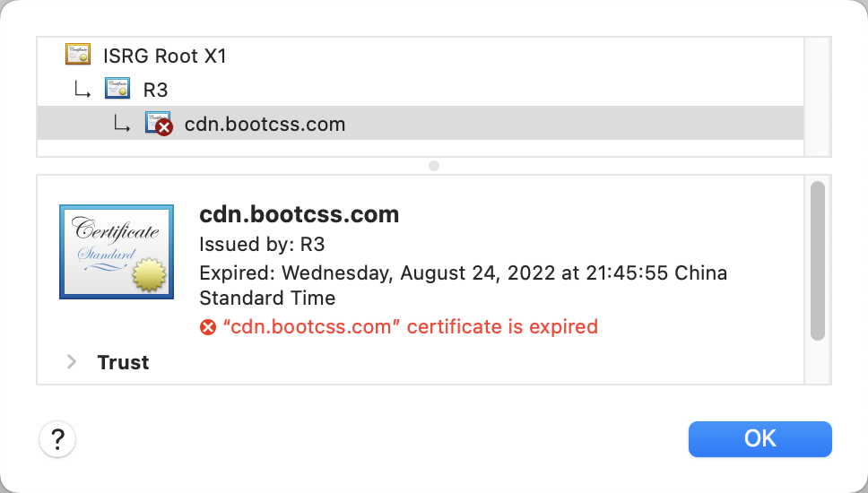
Task: Click the red error icon beside expired message
Action: point(208,327)
